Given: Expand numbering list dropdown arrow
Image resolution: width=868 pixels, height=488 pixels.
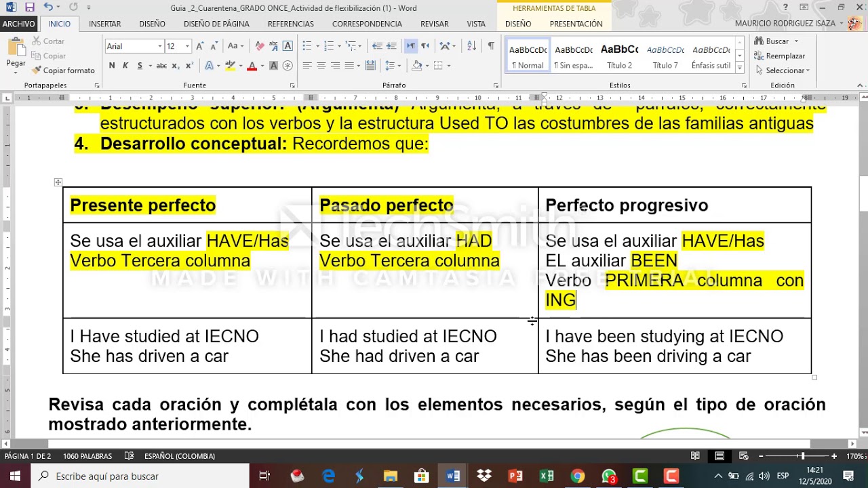Looking at the screenshot, I should (x=338, y=46).
